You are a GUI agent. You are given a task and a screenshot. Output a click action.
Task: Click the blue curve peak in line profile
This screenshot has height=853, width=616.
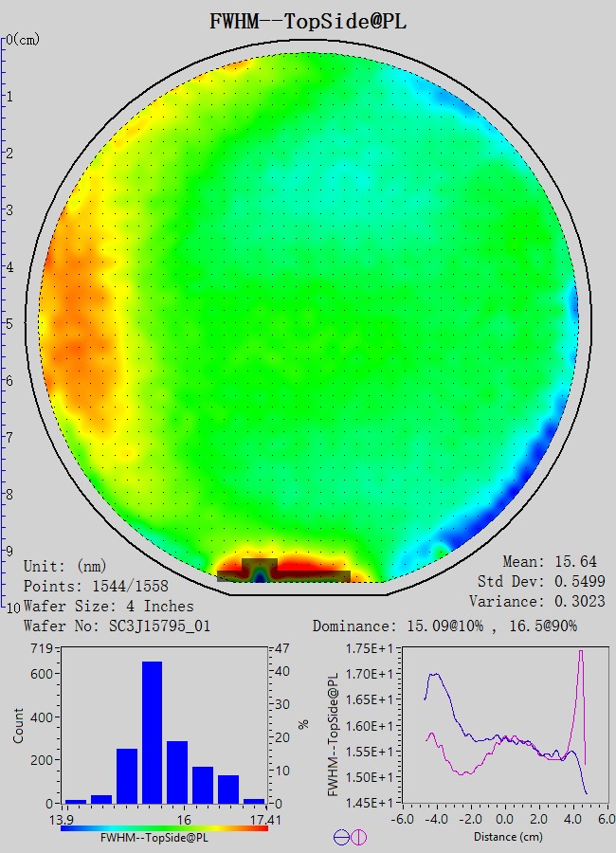[x=435, y=675]
